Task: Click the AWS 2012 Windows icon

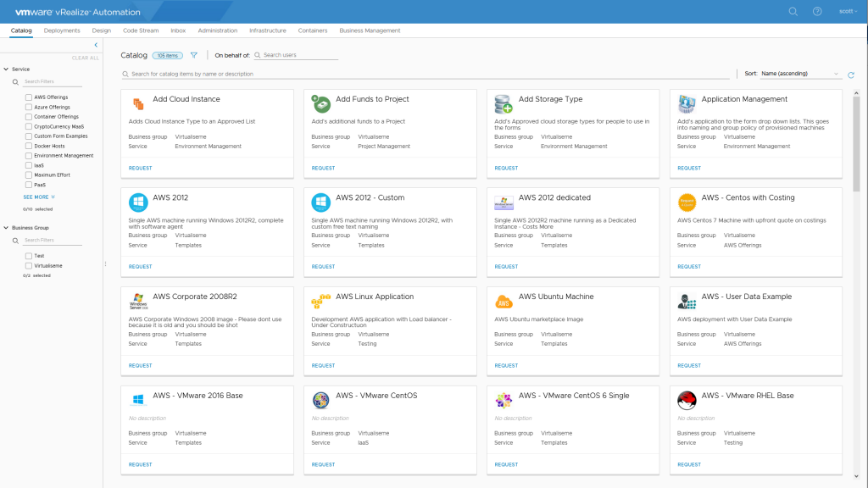Action: click(138, 202)
